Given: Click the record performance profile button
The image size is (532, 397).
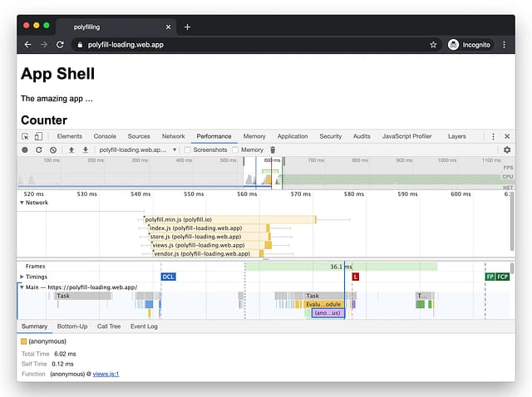Looking at the screenshot, I should pyautogui.click(x=25, y=150).
